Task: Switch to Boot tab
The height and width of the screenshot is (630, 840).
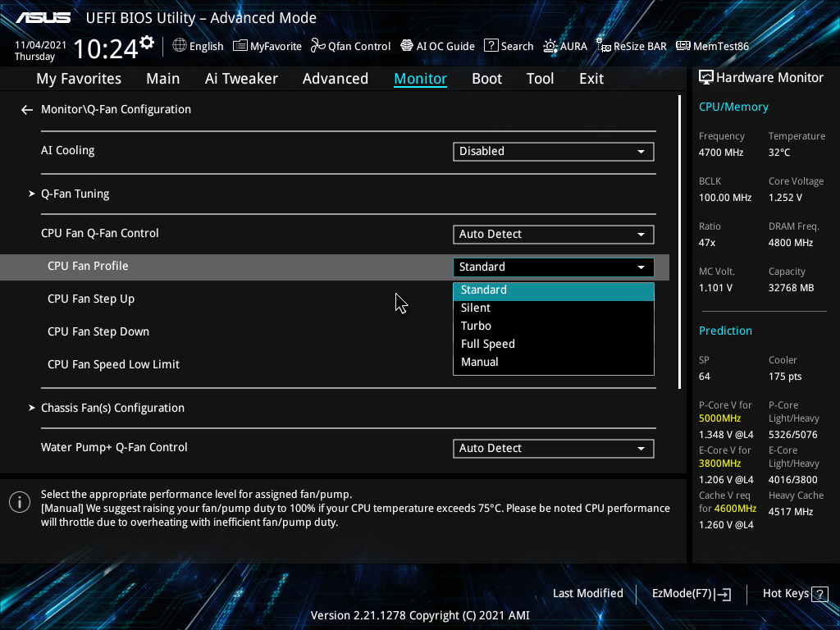Action: pyautogui.click(x=487, y=79)
